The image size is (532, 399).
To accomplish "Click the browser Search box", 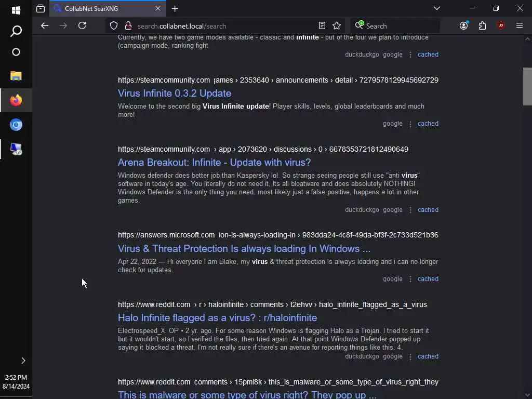I will (x=395, y=26).
